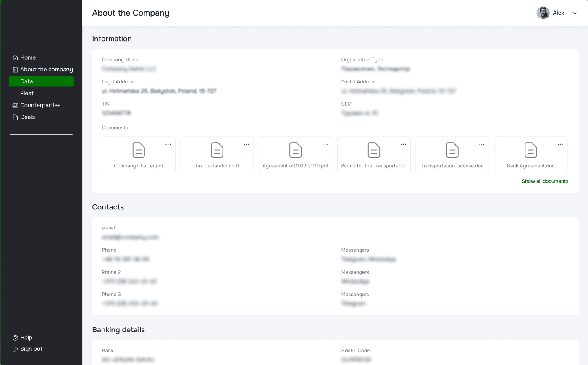Click the Sign out link text
588x365 pixels.
(31, 349)
